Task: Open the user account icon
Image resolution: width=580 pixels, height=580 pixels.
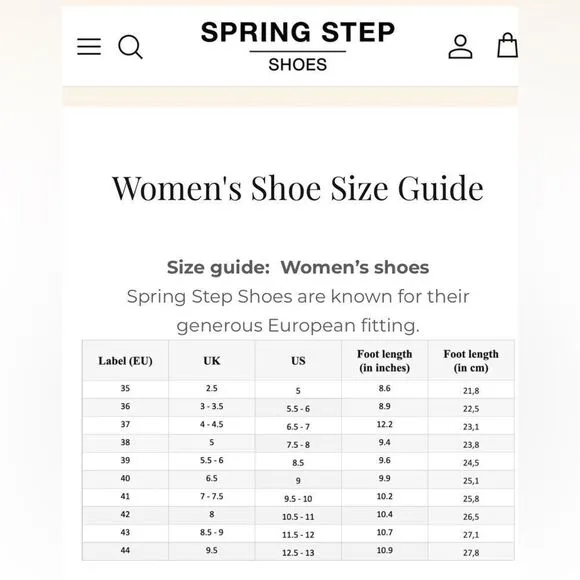Action: pyautogui.click(x=460, y=47)
